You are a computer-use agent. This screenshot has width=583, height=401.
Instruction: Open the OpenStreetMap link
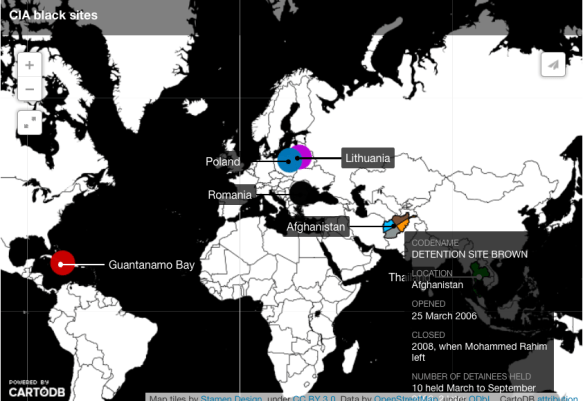point(406,398)
